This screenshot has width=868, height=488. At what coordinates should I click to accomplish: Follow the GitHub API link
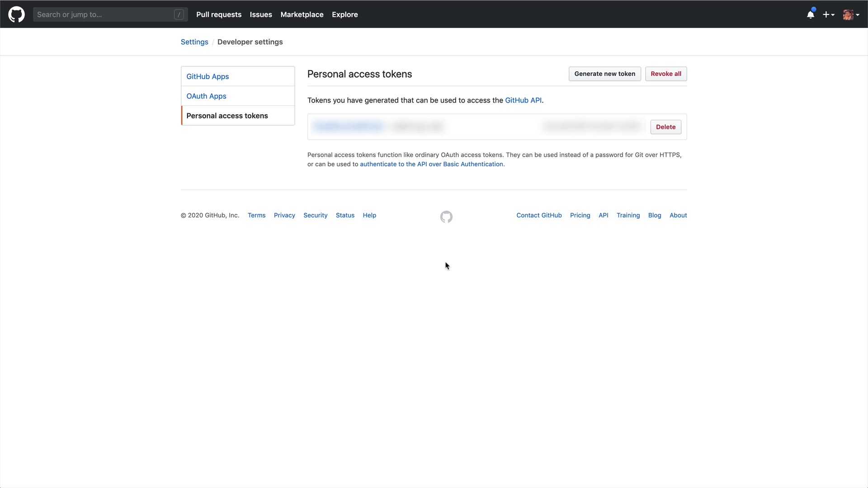[x=523, y=100]
